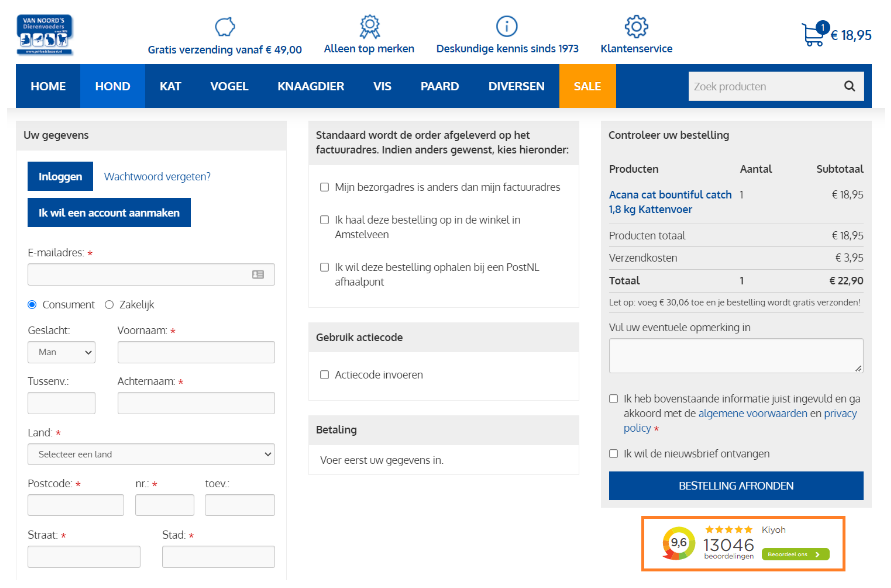Check different delivery address option
Viewport: 891px width, 588px height.
click(x=324, y=187)
